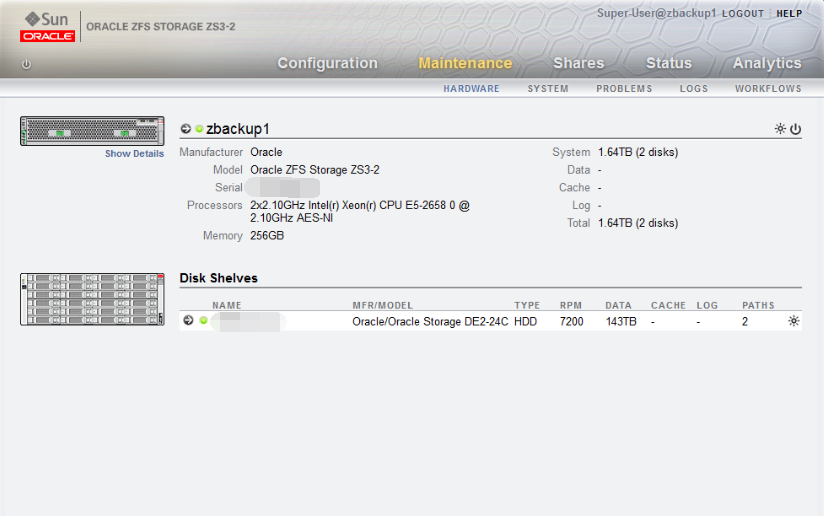The width and height of the screenshot is (824, 516).
Task: Click Show Details link
Action: click(x=135, y=154)
